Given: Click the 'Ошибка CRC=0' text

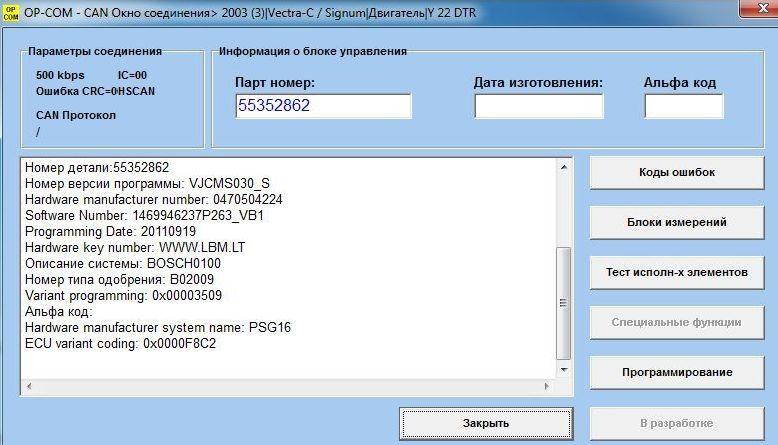Looking at the screenshot, I should tap(76, 91).
